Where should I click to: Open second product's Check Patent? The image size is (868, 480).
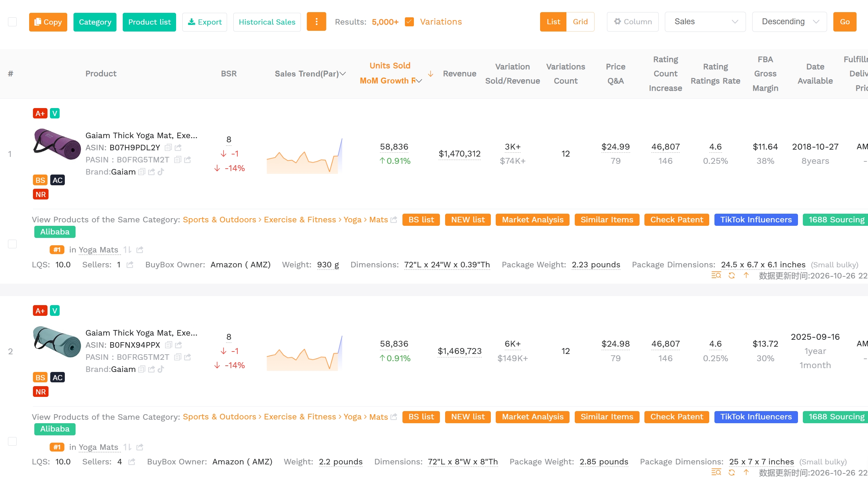[x=677, y=417]
